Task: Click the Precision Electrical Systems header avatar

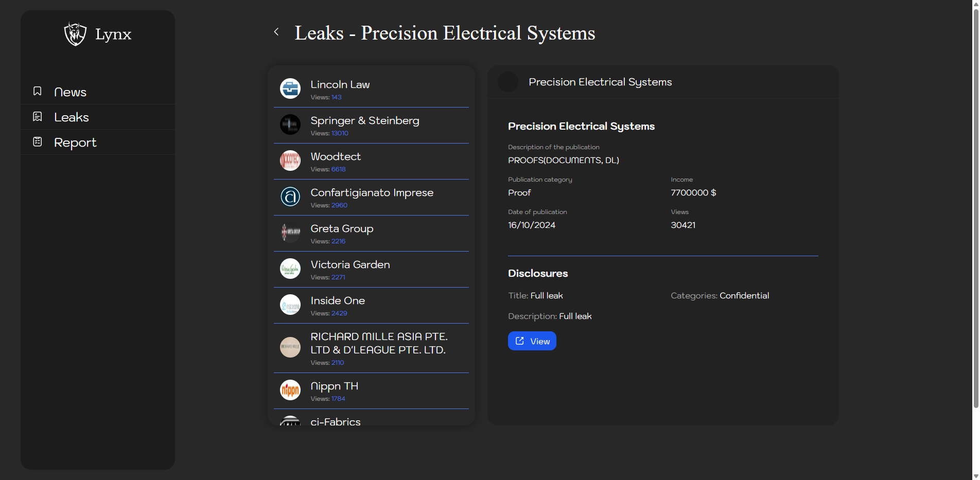Action: coord(508,82)
